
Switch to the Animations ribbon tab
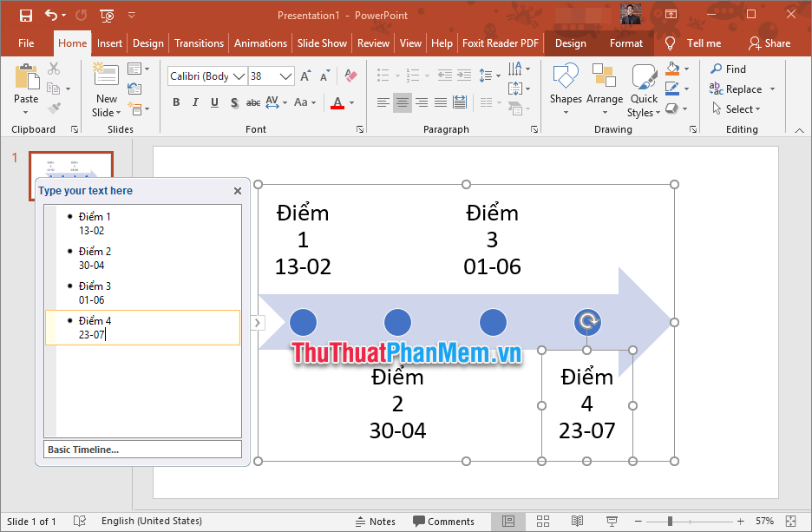[x=260, y=43]
